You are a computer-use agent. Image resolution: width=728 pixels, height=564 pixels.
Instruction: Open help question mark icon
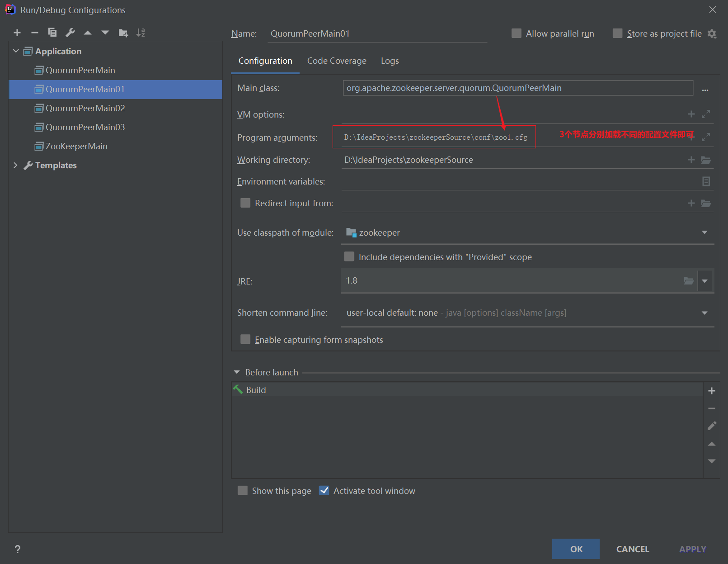click(x=18, y=549)
